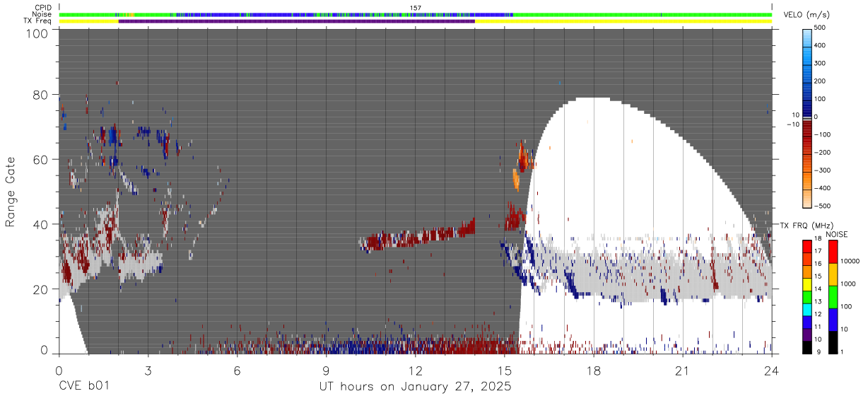Screen dimensions: 868x401
Task: Click UT hour axis tick 6
Action: coord(237,370)
